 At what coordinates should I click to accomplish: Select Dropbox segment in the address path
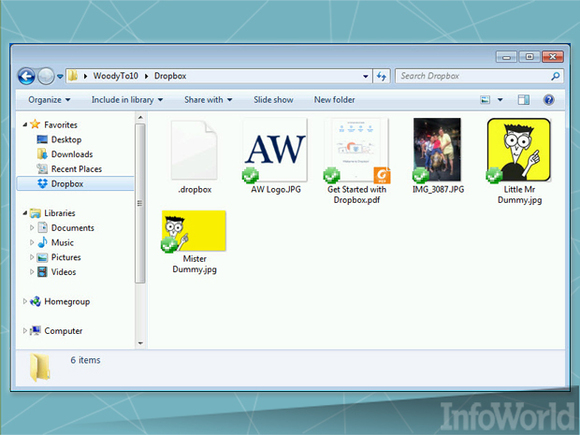pyautogui.click(x=170, y=76)
